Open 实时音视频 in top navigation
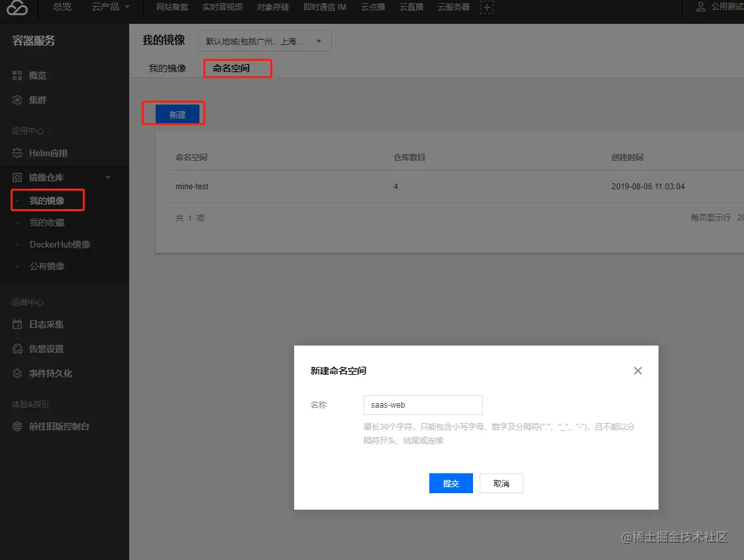The width and height of the screenshot is (744, 560). pos(223,7)
